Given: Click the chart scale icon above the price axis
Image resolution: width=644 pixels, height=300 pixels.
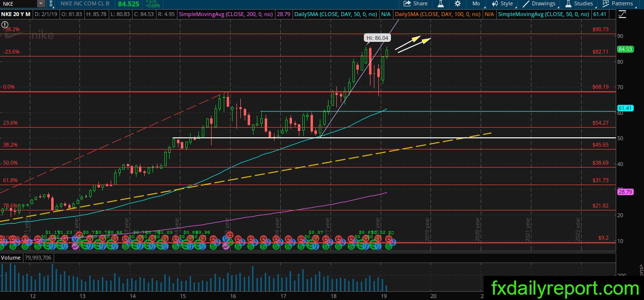Looking at the screenshot, I should click(x=622, y=15).
